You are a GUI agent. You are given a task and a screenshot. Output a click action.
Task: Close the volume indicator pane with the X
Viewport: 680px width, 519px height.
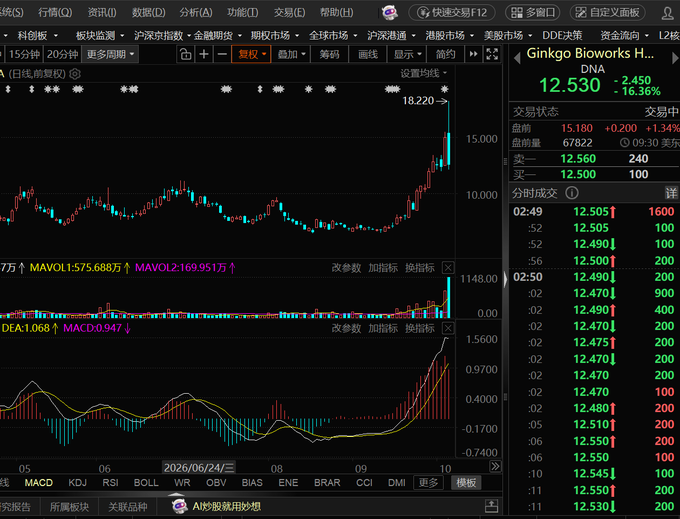448,268
